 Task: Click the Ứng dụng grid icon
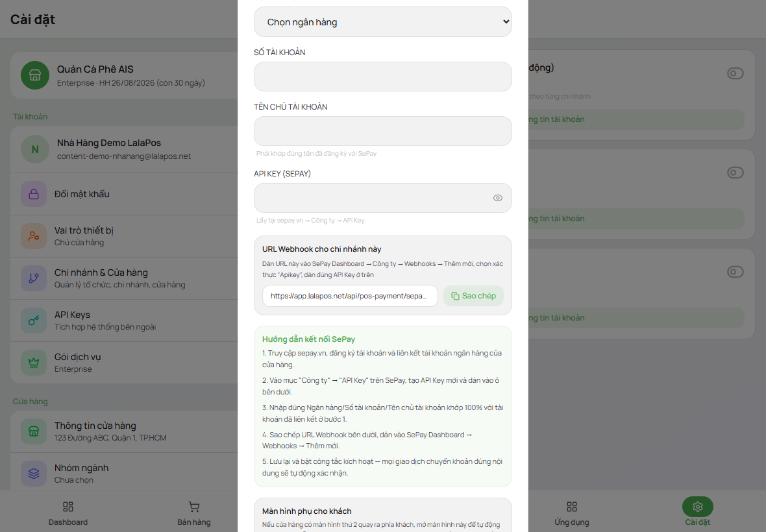571,507
